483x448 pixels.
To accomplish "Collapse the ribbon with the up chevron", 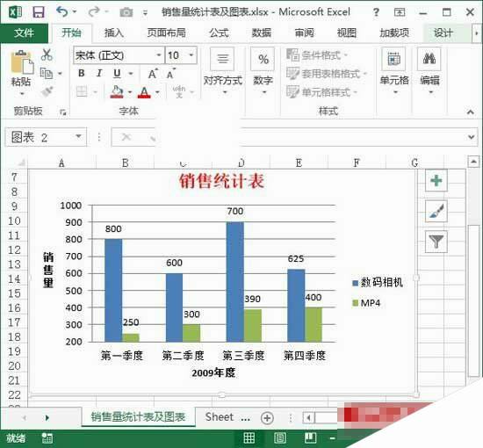I will 470,112.
